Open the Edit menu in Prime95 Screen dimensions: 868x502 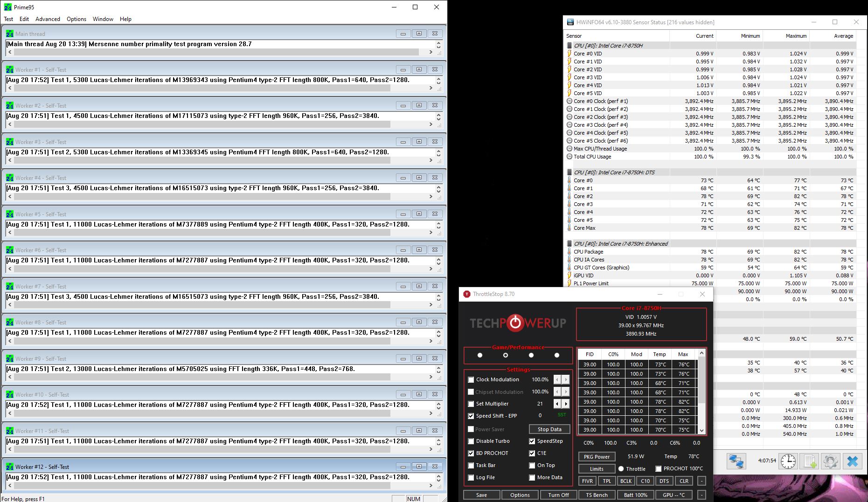(x=24, y=19)
